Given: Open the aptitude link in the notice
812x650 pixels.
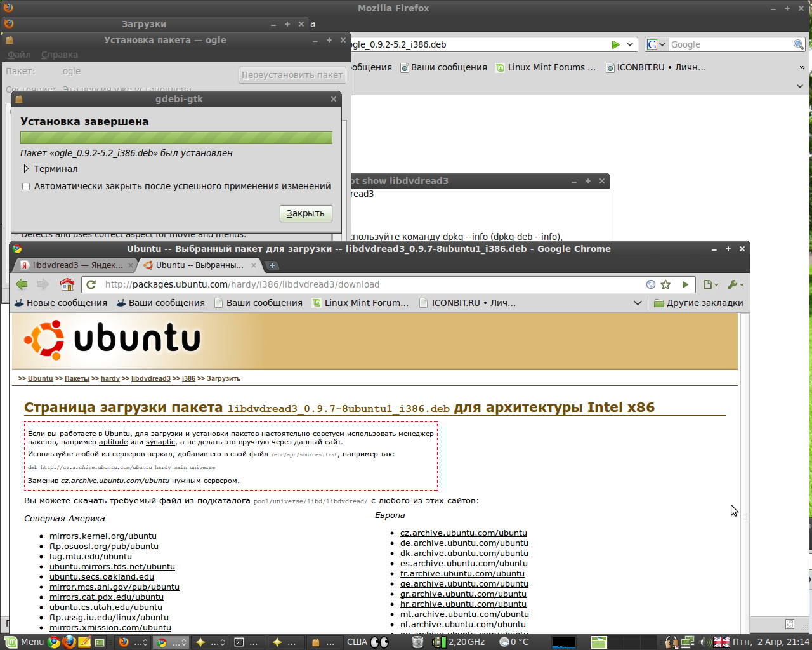Looking at the screenshot, I should click(x=114, y=442).
